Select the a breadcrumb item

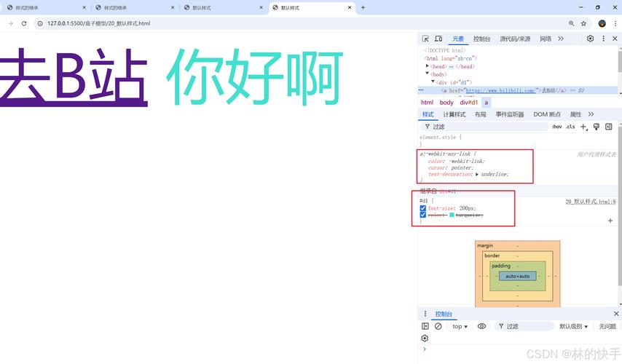coord(487,103)
